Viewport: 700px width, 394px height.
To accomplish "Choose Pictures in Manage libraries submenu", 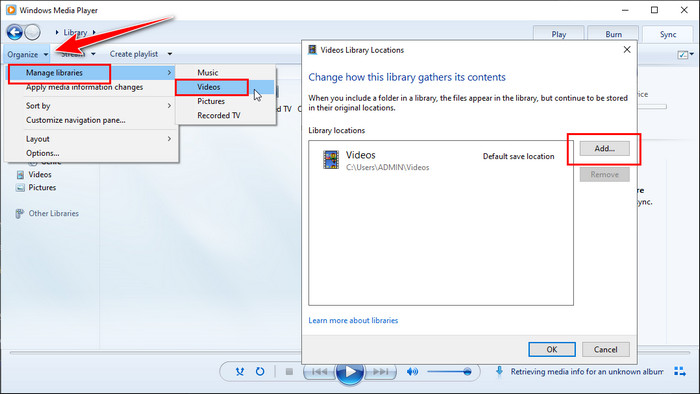I will click(x=225, y=101).
